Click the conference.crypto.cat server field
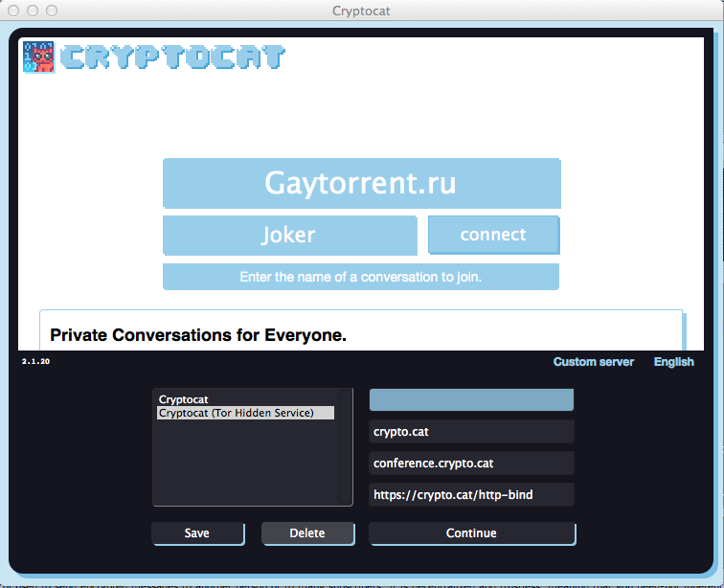Screen dimensions: 724x588 pos(471,464)
